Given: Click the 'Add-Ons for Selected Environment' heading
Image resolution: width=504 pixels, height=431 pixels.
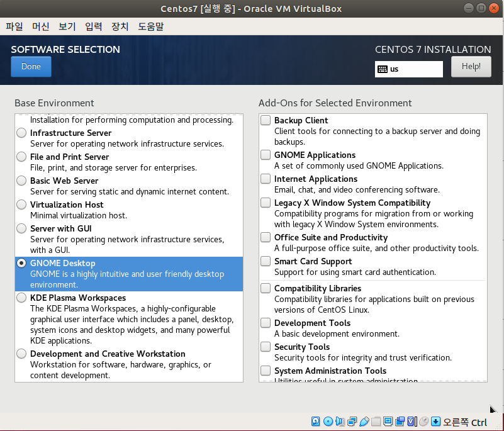Looking at the screenshot, I should tap(335, 103).
